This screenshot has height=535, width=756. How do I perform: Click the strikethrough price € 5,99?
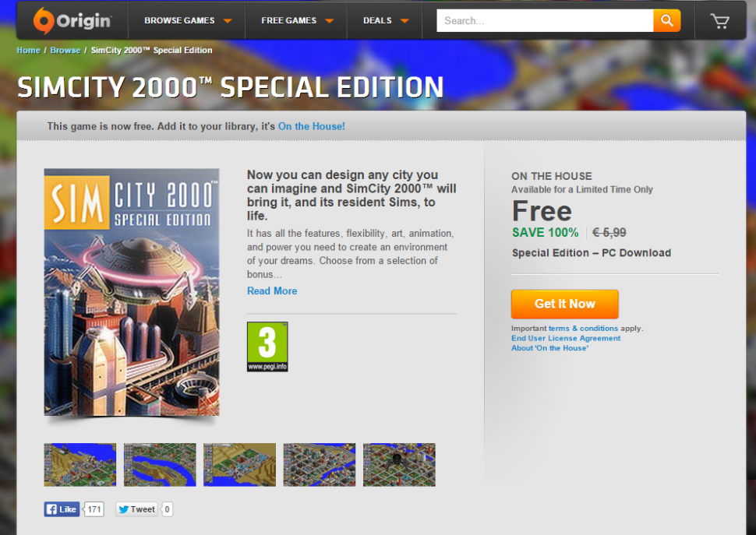tap(609, 233)
